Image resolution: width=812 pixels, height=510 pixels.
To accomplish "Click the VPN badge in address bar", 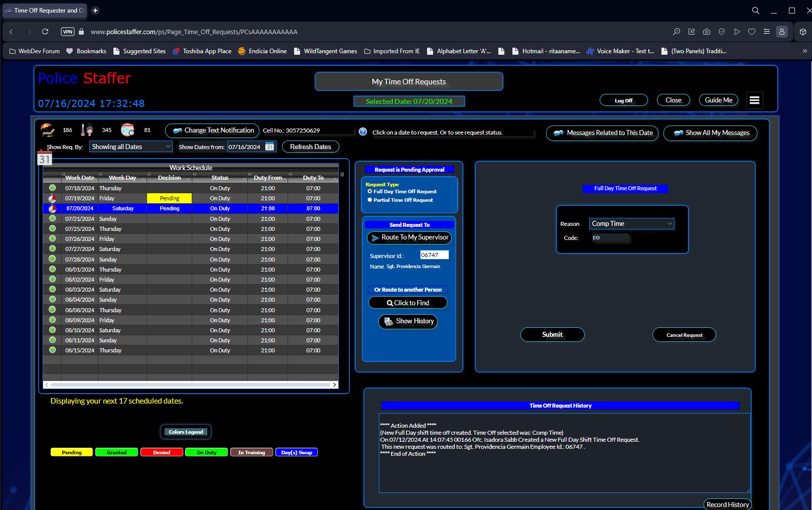I will [x=68, y=32].
